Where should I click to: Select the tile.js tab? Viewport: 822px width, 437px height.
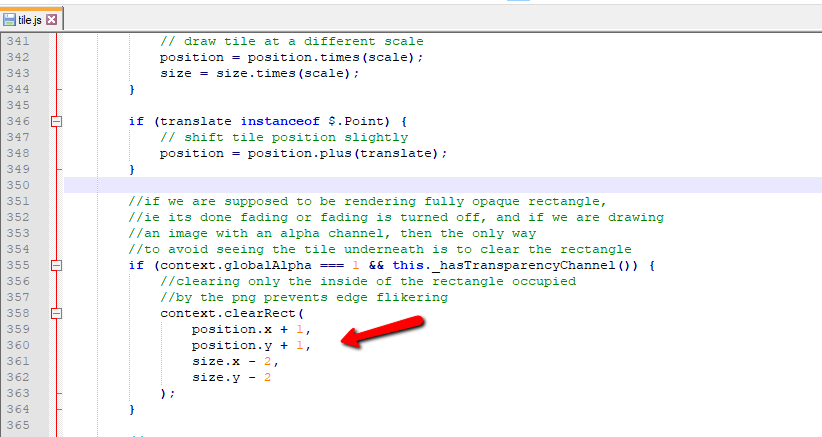30,20
